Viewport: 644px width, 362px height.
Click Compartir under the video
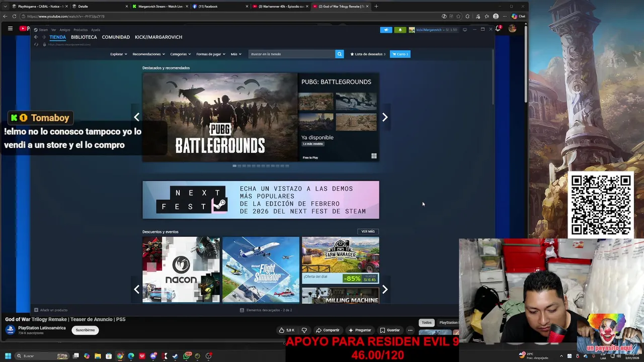click(328, 330)
